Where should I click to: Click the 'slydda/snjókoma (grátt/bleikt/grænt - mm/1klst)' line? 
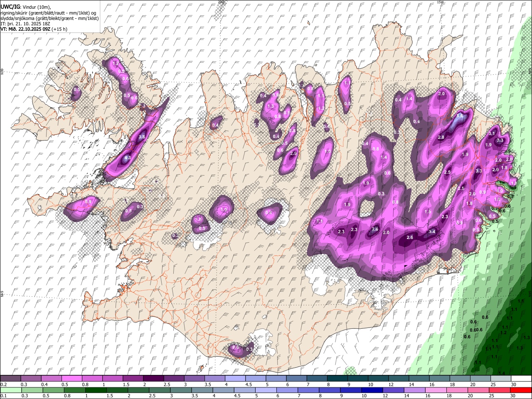click(49, 18)
